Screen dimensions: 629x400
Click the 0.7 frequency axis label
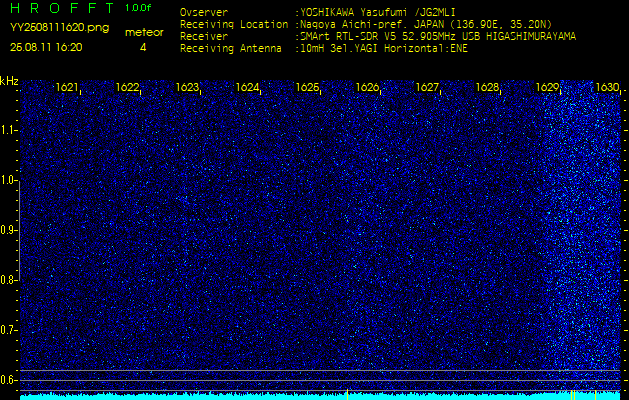pos(8,330)
